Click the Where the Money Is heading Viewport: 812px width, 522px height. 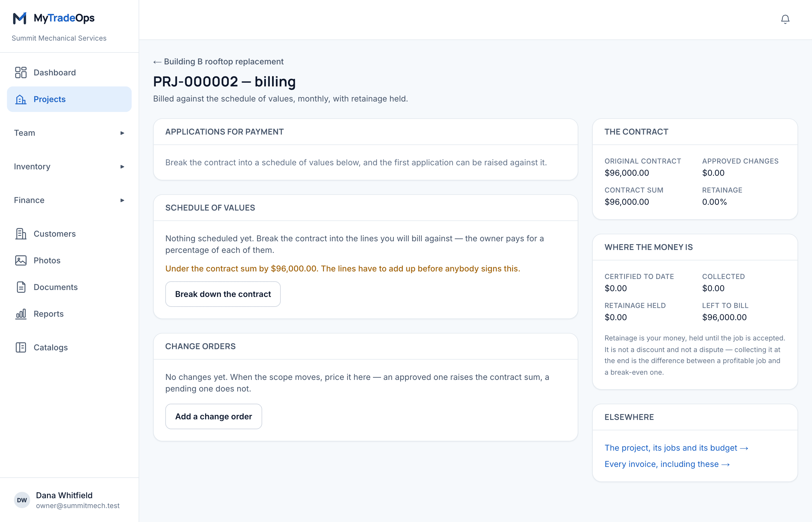pyautogui.click(x=648, y=247)
